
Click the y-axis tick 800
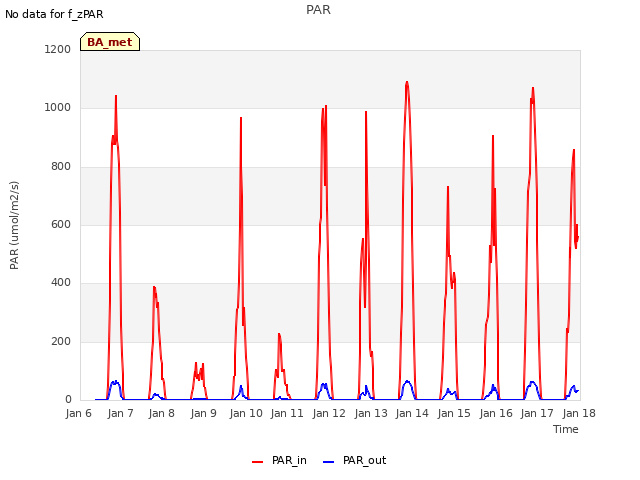[x=61, y=167]
